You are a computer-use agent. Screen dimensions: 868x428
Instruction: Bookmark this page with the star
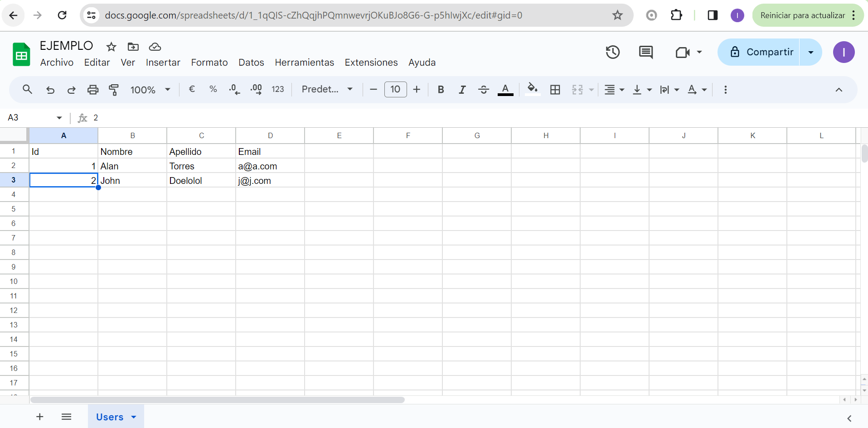point(617,15)
